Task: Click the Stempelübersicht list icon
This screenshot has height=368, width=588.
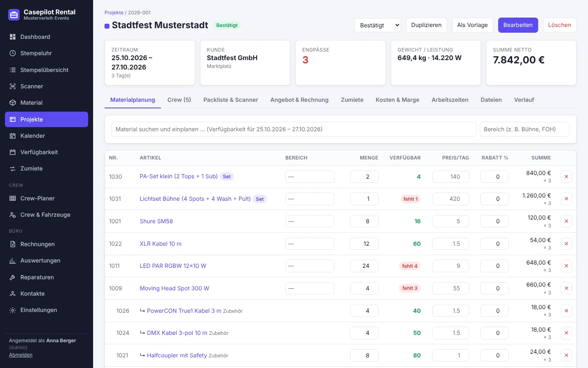Action: (13, 70)
